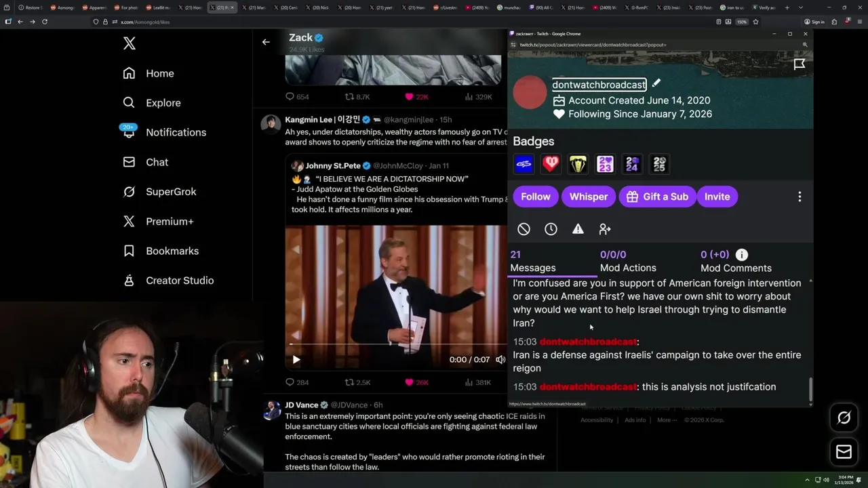The image size is (868, 488).
Task: Click the heart badge in Badges row
Action: coord(551,164)
